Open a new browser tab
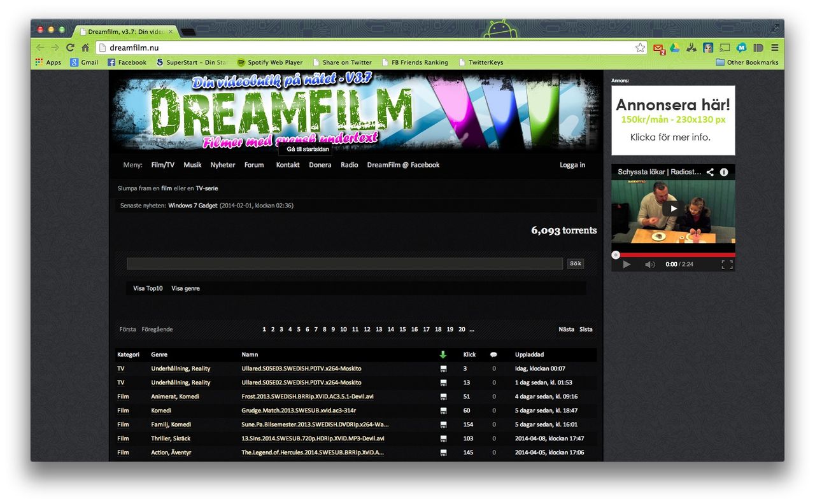This screenshot has height=504, width=815. 188,32
